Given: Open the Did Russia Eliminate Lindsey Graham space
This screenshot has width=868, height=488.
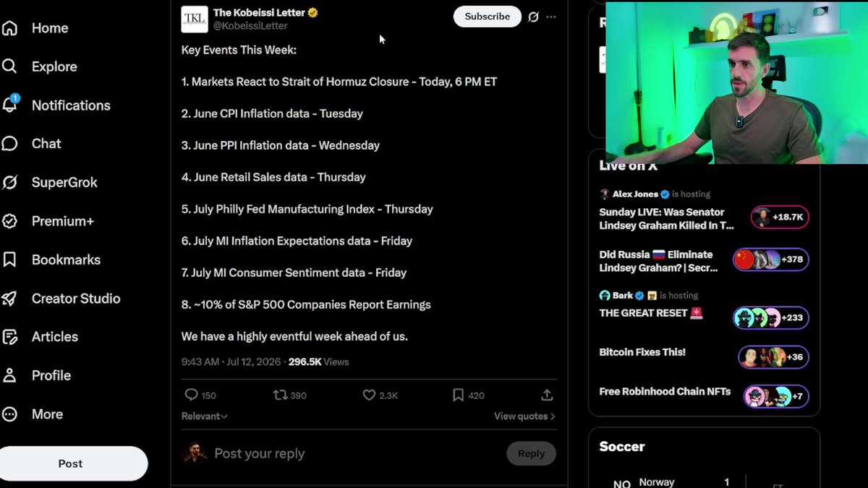Looking at the screenshot, I should point(659,261).
